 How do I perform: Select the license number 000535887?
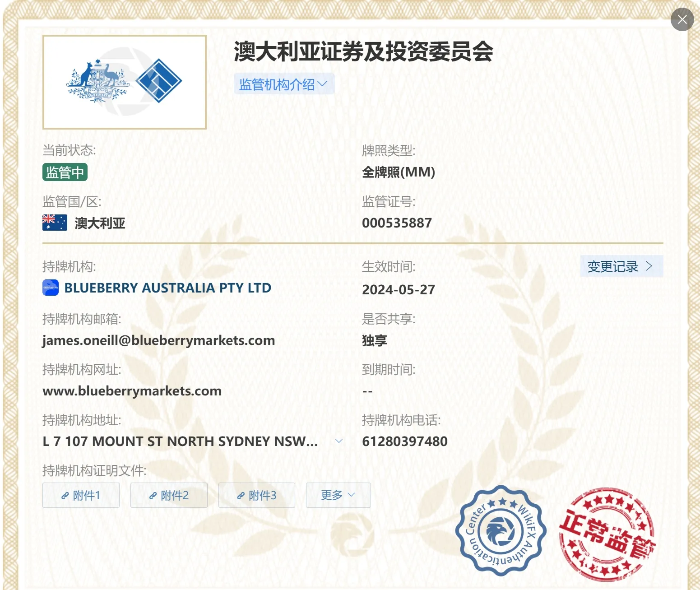click(397, 223)
